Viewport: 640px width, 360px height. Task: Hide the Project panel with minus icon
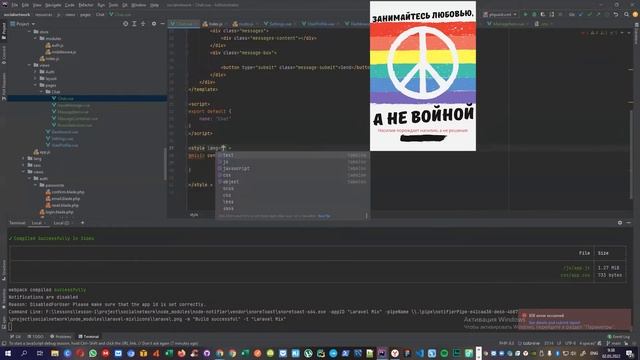(x=162, y=24)
